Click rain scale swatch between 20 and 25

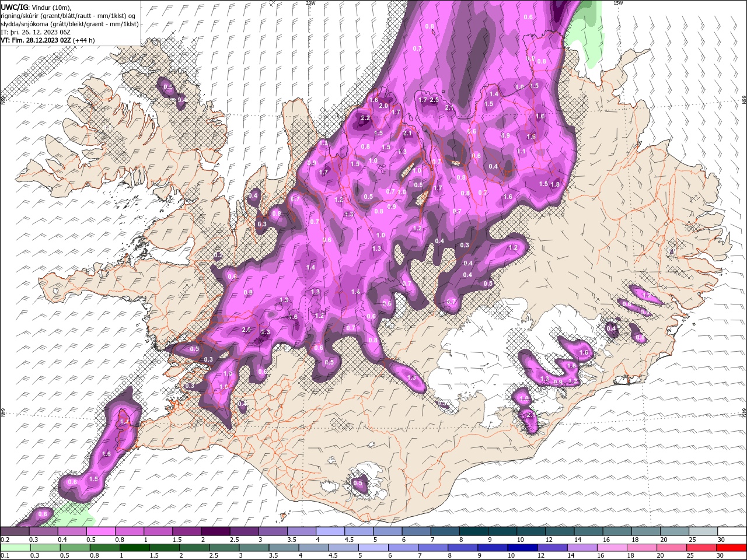(x=672, y=548)
